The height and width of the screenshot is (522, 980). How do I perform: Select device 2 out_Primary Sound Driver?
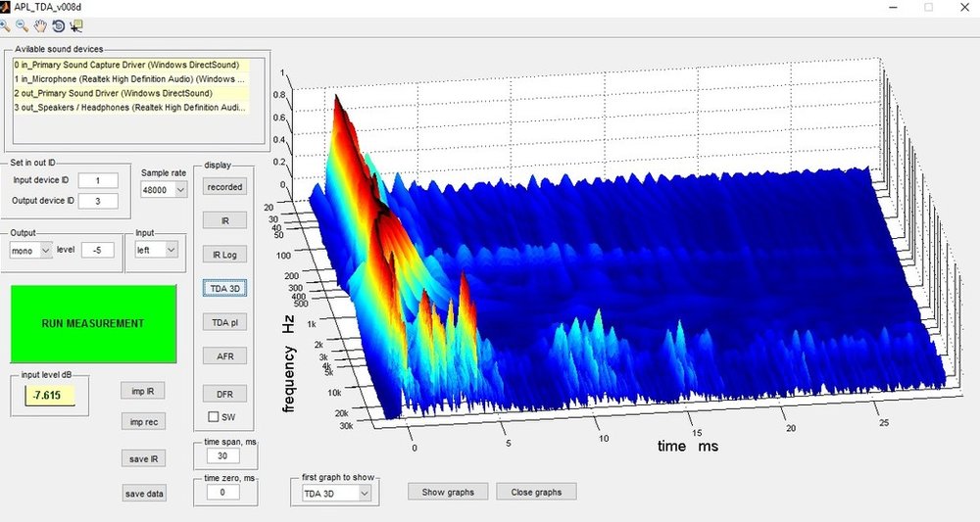tap(130, 93)
